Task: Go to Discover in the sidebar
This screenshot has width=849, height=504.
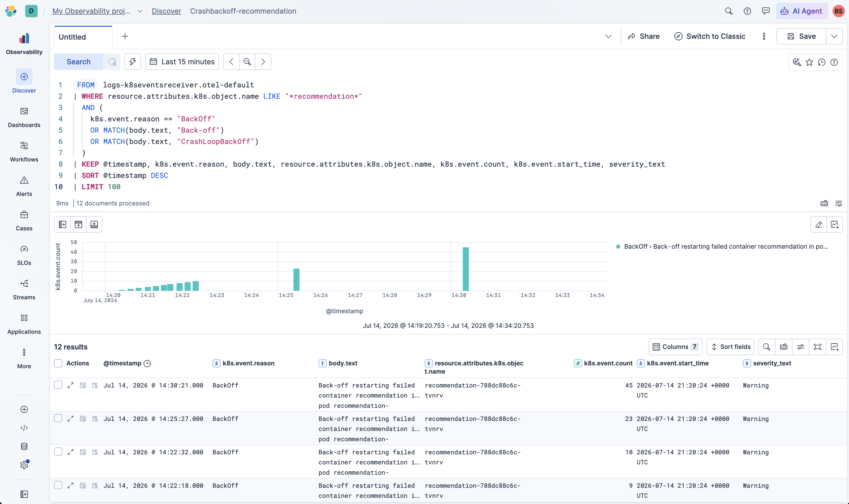Action: click(24, 82)
